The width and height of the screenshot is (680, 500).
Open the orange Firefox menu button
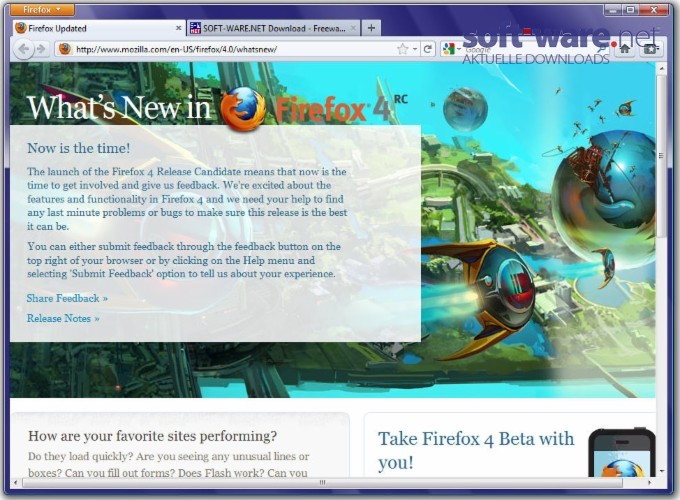click(42, 9)
